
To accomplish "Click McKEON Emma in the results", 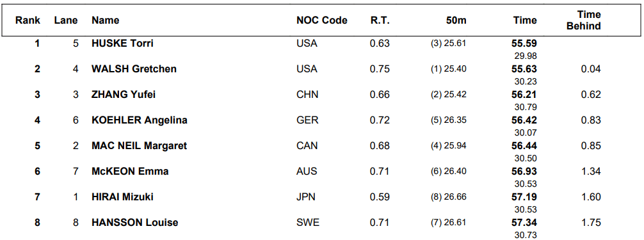I will pos(130,171).
